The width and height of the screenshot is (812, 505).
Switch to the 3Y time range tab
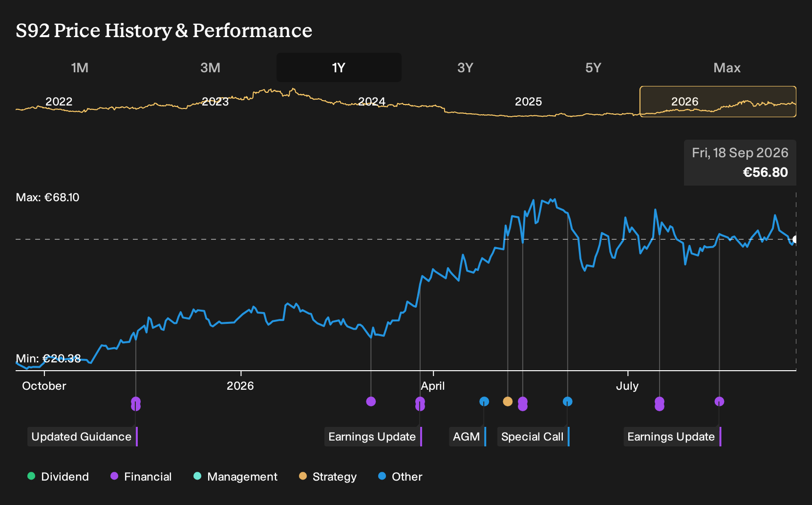click(x=465, y=68)
